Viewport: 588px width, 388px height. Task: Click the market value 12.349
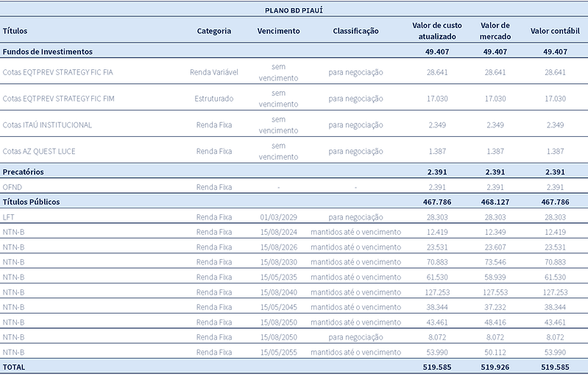coord(495,232)
